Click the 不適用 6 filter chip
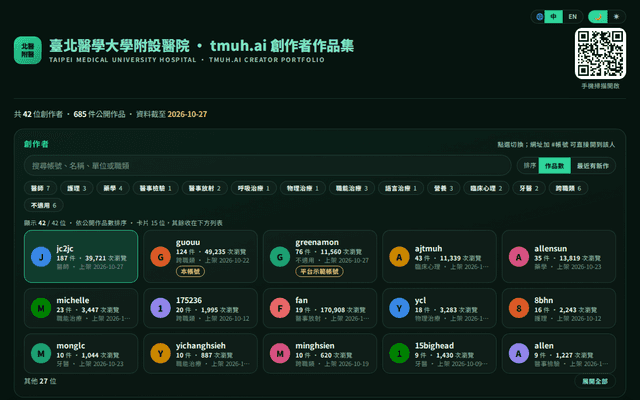640x400 pixels. [44, 205]
